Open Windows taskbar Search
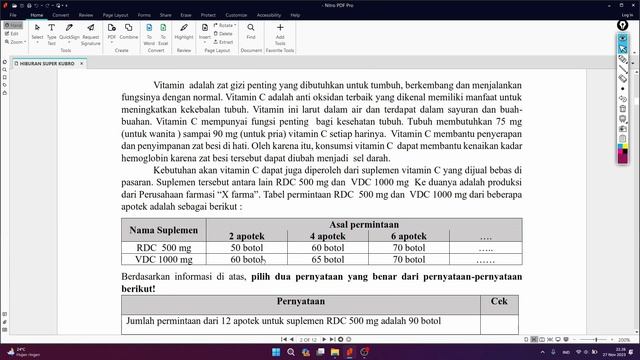Screen dimensions: 640x360 point(291,352)
